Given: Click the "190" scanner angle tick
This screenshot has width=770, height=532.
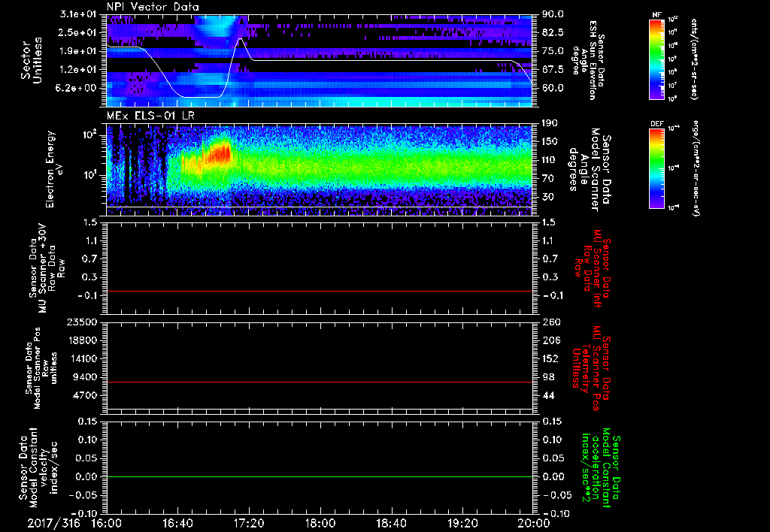Looking at the screenshot, I should click(550, 123).
